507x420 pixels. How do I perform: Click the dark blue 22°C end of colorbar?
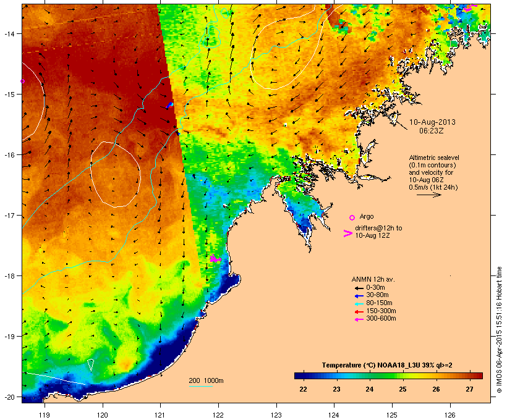click(299, 376)
